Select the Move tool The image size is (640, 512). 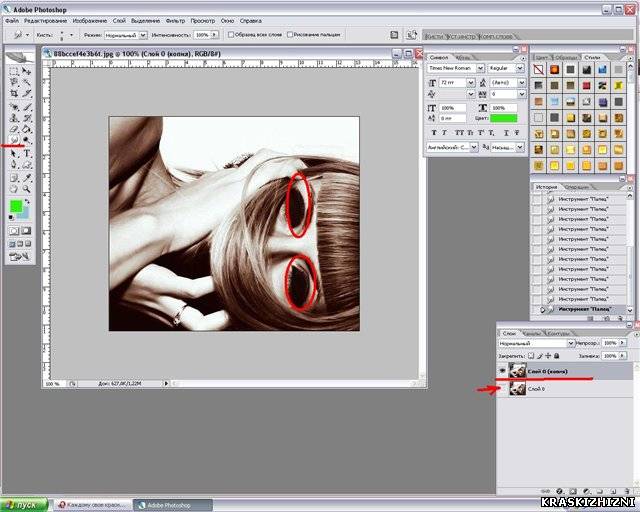[x=27, y=71]
